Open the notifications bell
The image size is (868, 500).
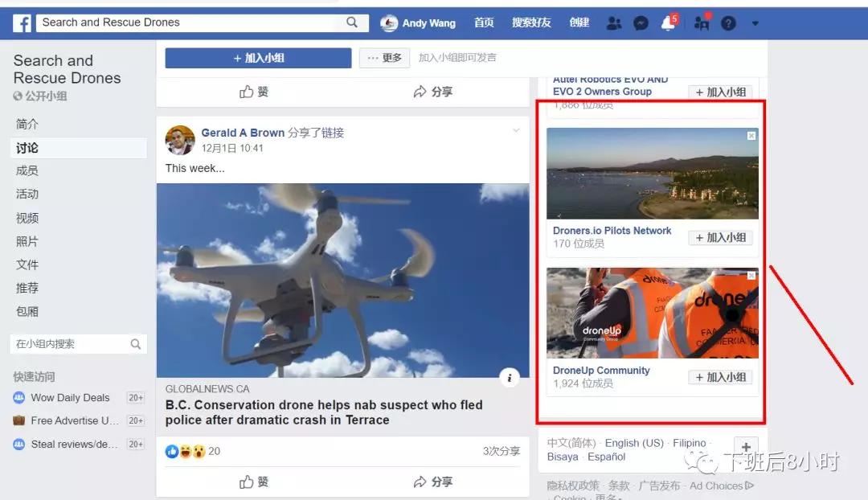coord(669,23)
